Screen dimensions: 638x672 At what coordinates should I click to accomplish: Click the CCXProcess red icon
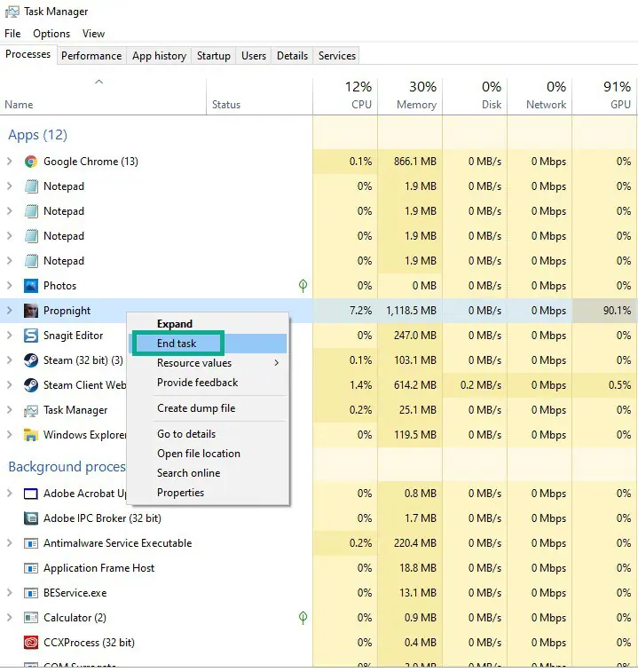point(30,643)
